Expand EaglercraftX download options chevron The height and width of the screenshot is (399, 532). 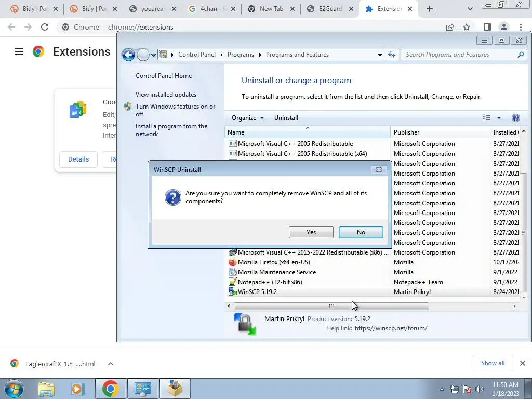click(x=111, y=364)
